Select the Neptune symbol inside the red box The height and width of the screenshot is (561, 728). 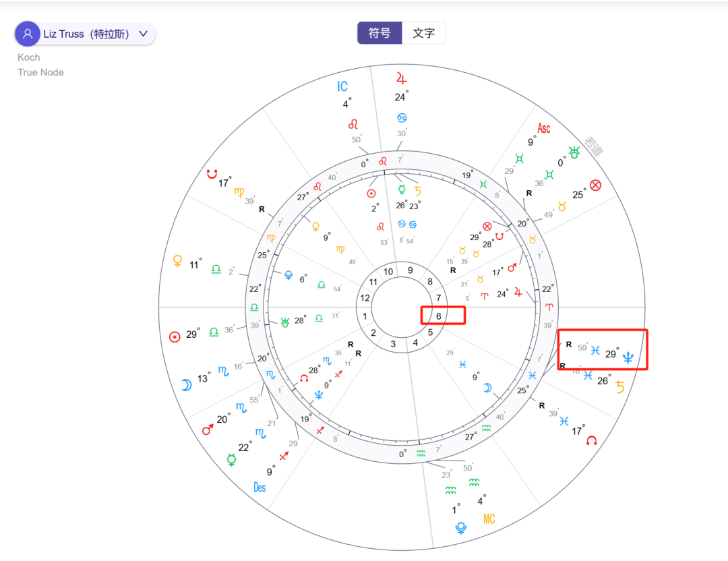(628, 359)
